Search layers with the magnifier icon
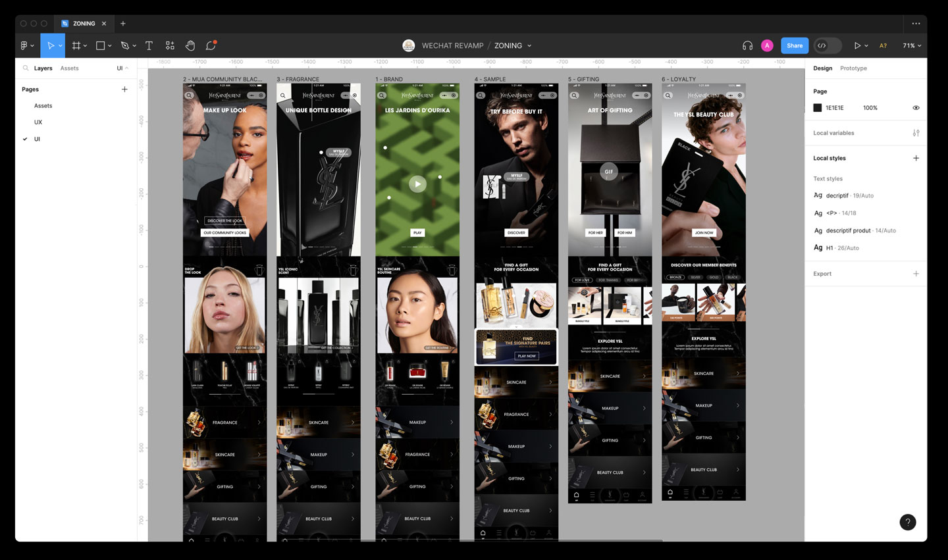948x560 pixels. point(26,68)
